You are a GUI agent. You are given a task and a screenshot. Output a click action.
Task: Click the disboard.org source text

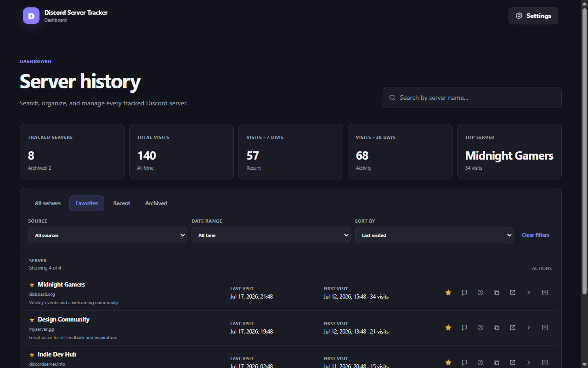click(x=42, y=294)
